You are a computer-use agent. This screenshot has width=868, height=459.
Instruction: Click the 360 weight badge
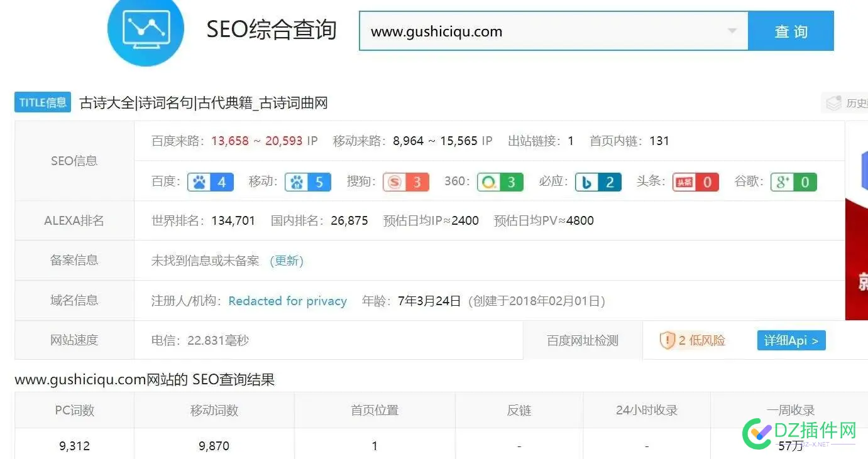tap(500, 182)
